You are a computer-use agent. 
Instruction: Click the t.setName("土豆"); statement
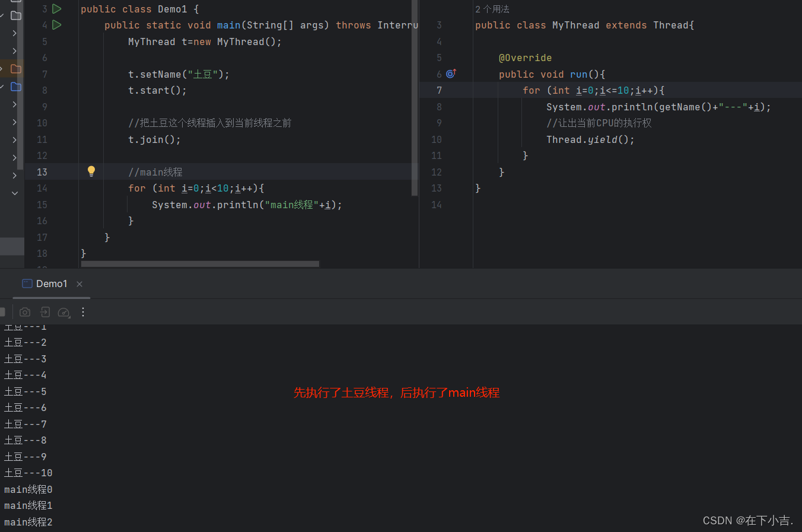coord(179,74)
